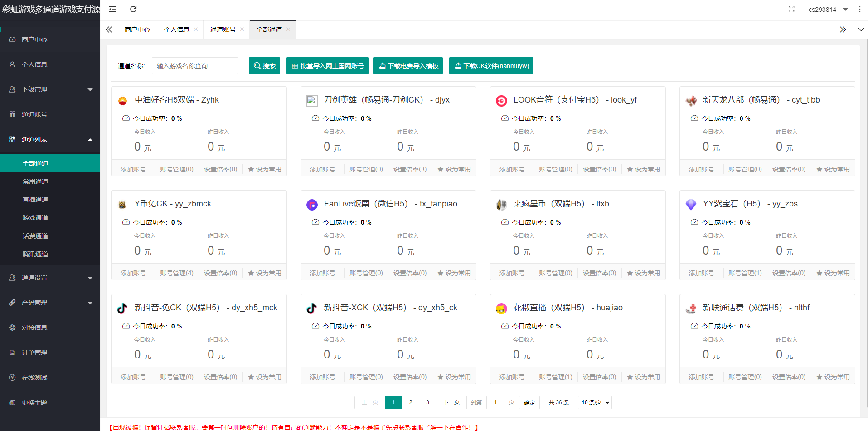Switch to the 个人信息 tab
The image size is (868, 431).
[176, 29]
